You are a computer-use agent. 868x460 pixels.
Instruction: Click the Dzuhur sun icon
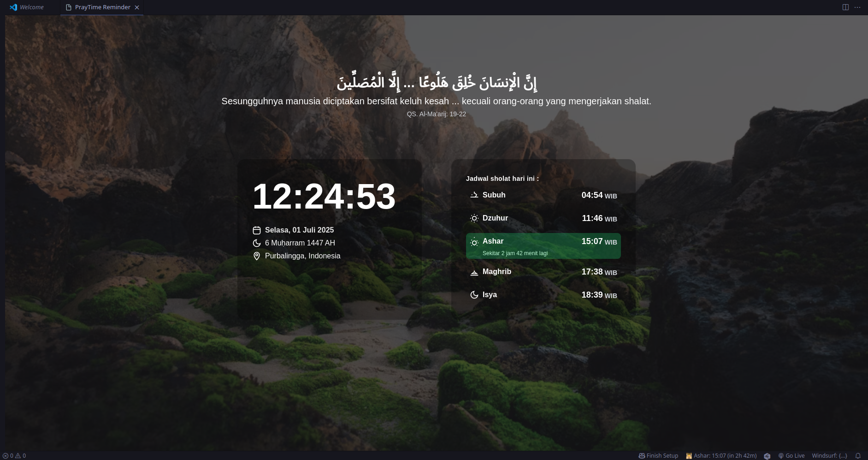tap(474, 218)
